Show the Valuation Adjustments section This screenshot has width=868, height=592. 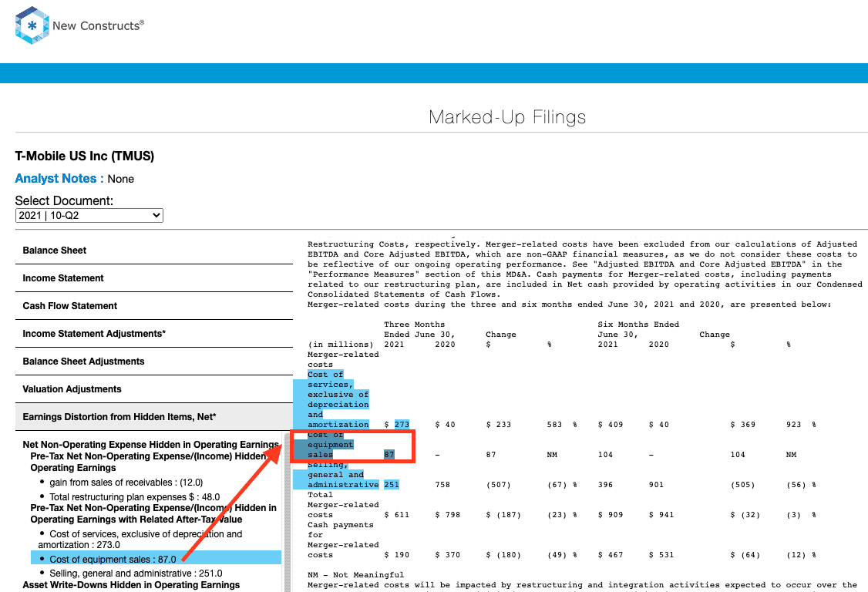[154, 388]
